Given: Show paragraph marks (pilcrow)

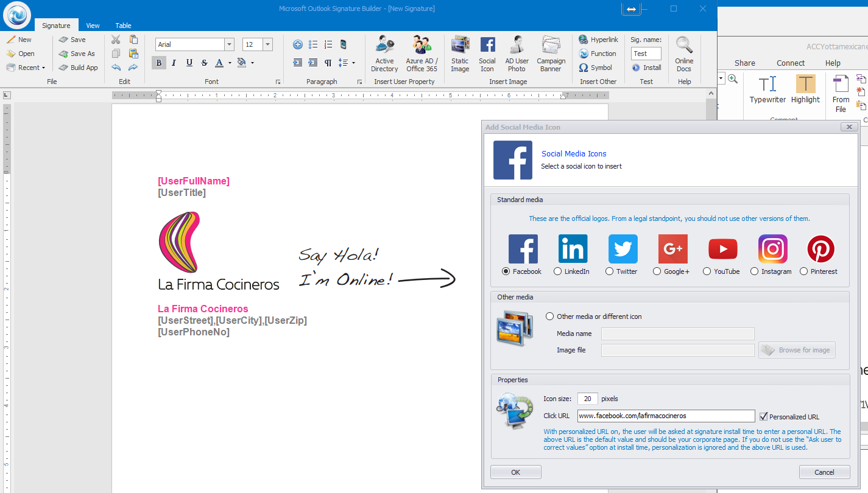Looking at the screenshot, I should [x=328, y=63].
